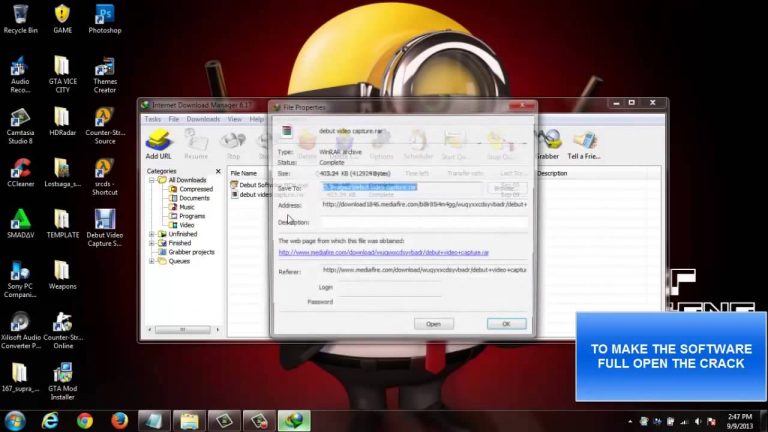Click the Open button in File Properties
This screenshot has width=768, height=432.
433,324
